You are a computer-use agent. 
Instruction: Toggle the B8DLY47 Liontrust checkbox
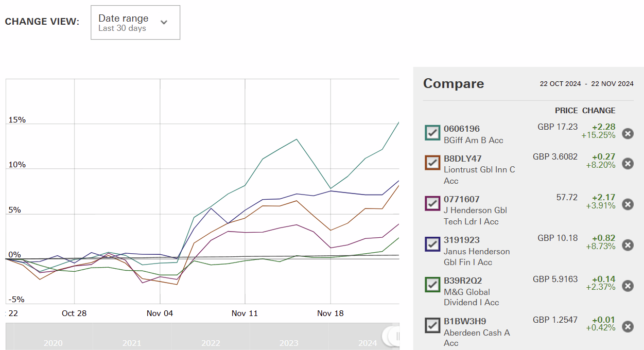pyautogui.click(x=432, y=162)
